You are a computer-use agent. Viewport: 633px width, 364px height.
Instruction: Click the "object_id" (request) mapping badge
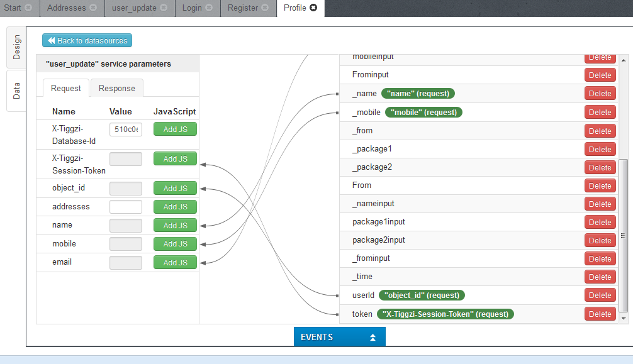(x=422, y=295)
